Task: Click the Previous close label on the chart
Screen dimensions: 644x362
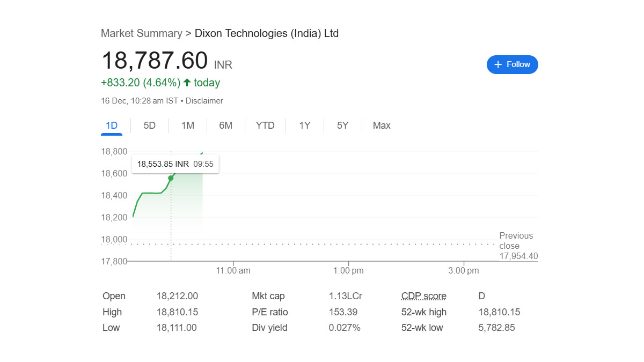Action: [x=516, y=241]
